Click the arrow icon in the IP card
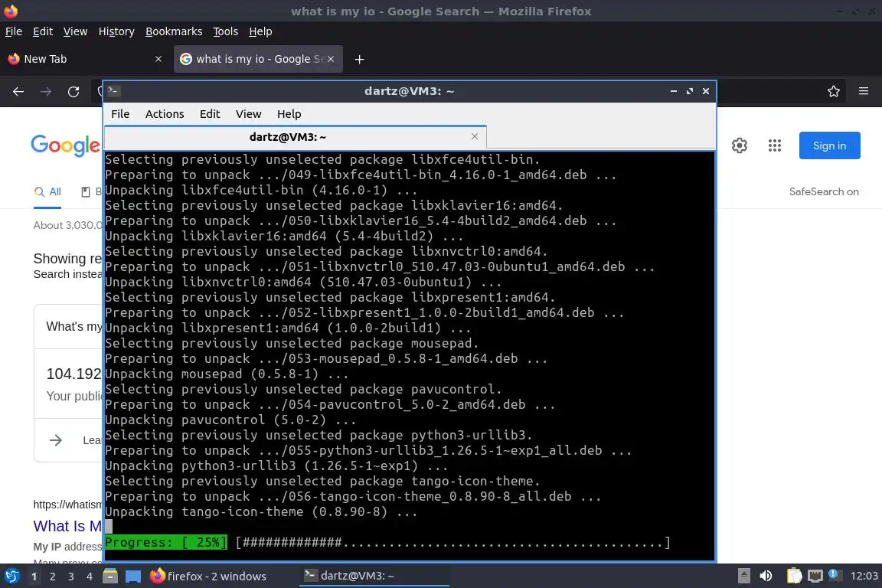 click(56, 440)
